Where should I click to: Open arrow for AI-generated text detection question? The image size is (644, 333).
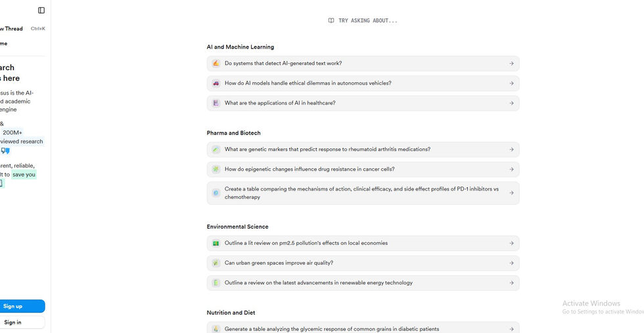tap(511, 64)
